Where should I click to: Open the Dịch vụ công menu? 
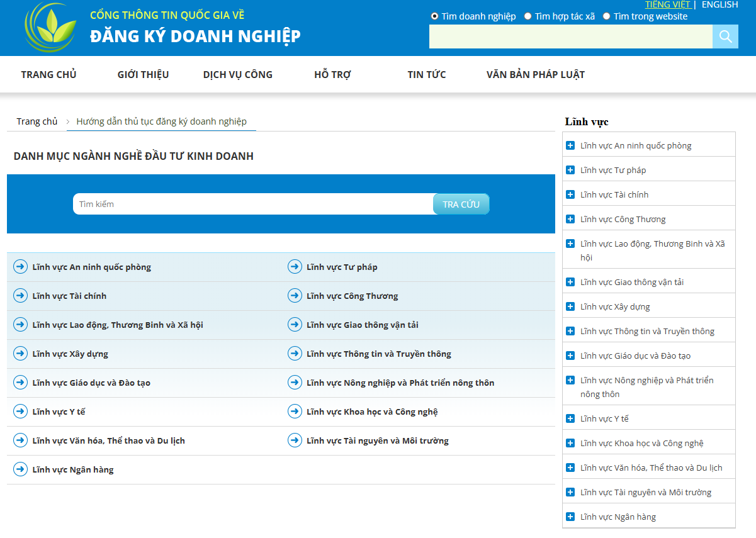click(x=237, y=74)
